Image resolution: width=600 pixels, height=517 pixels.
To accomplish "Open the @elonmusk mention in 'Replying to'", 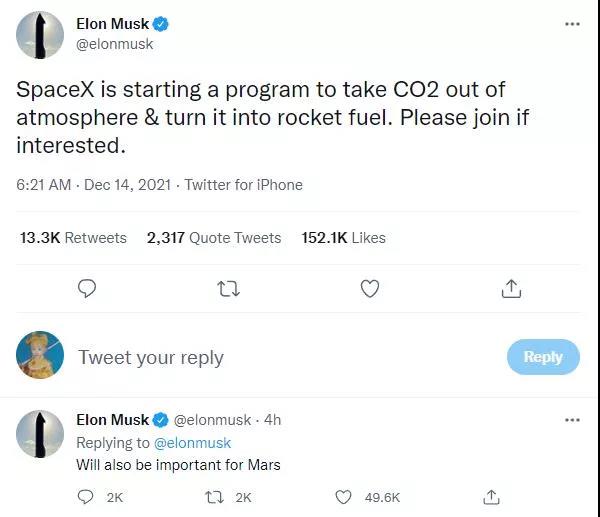I will (x=192, y=443).
